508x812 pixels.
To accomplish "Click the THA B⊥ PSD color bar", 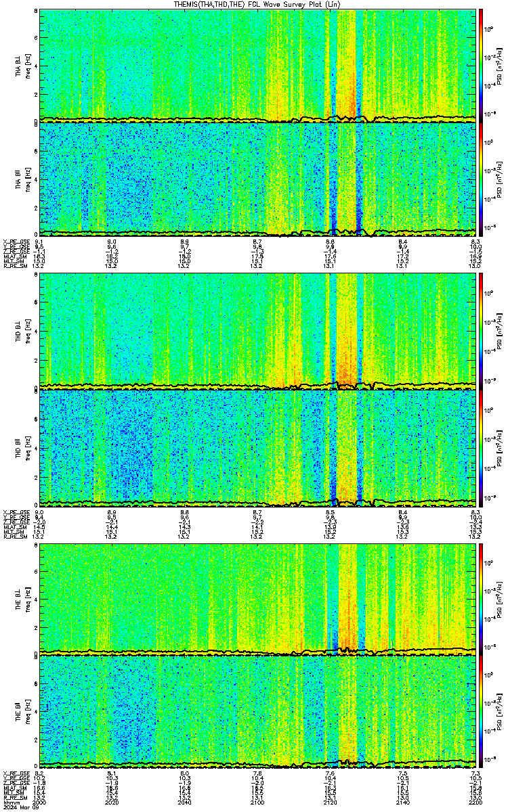I will pos(481,65).
